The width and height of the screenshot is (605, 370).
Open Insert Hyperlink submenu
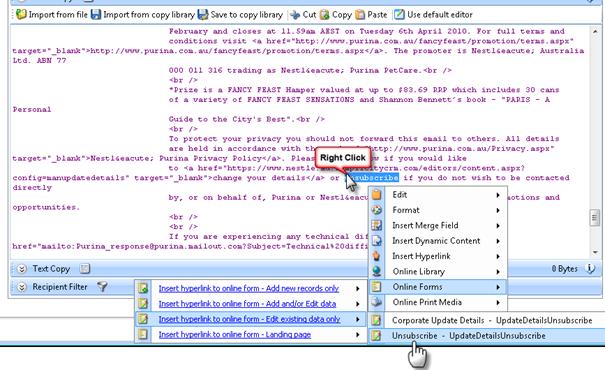[x=438, y=256]
